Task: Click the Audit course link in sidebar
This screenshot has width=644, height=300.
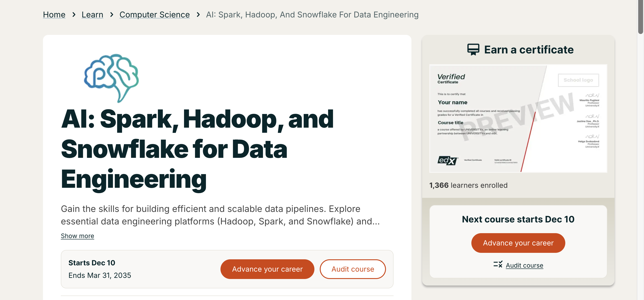Action: [x=524, y=265]
